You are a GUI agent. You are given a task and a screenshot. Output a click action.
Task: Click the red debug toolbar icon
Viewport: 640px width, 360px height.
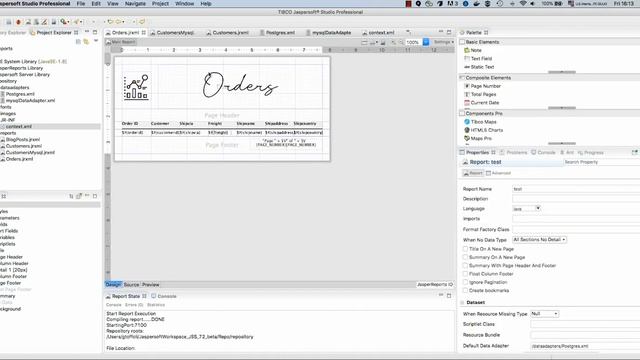18,22
